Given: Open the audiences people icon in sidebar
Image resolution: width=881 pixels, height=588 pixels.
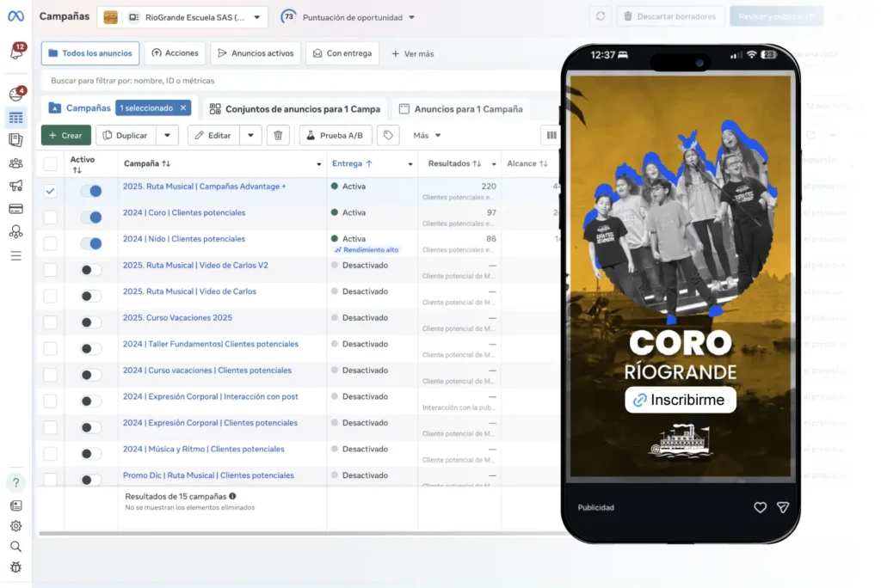Looking at the screenshot, I should 15,163.
